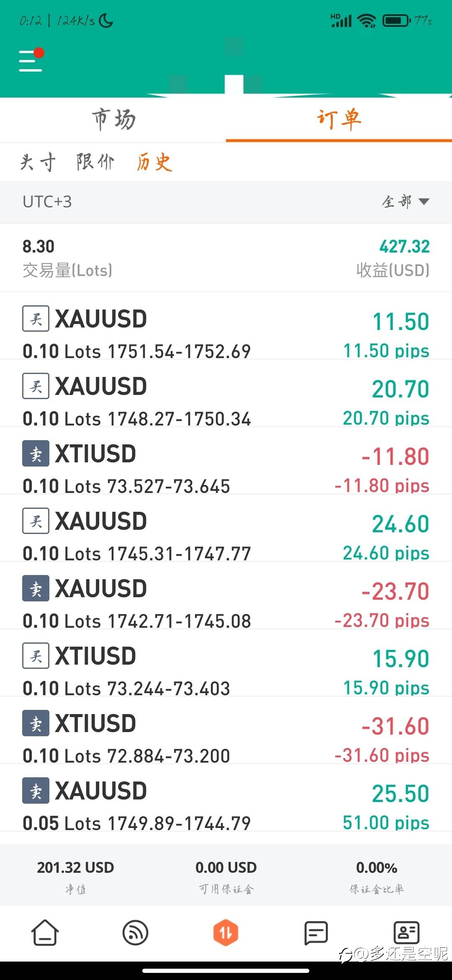Open the signal feed icon in bottom bar
The width and height of the screenshot is (452, 980).
coord(136,933)
